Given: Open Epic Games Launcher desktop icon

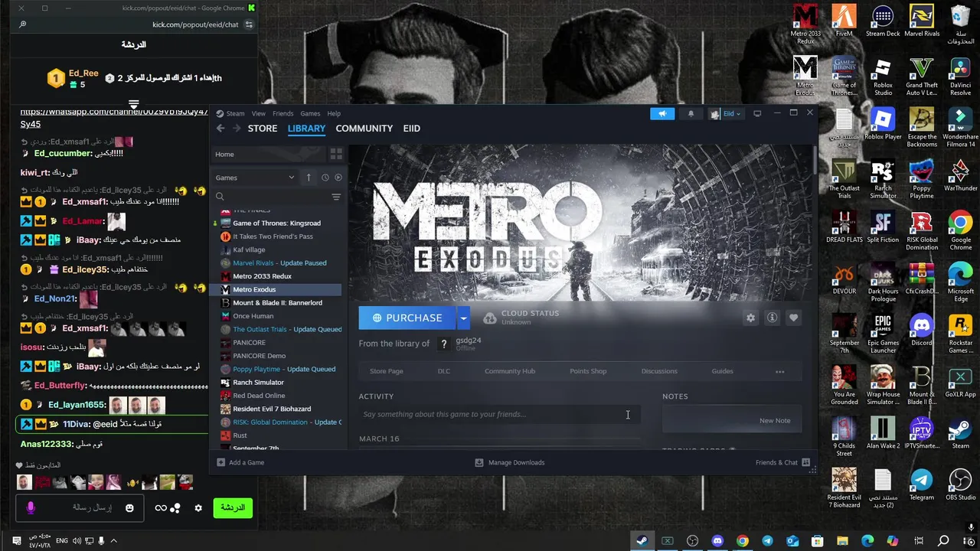Looking at the screenshot, I should (883, 334).
